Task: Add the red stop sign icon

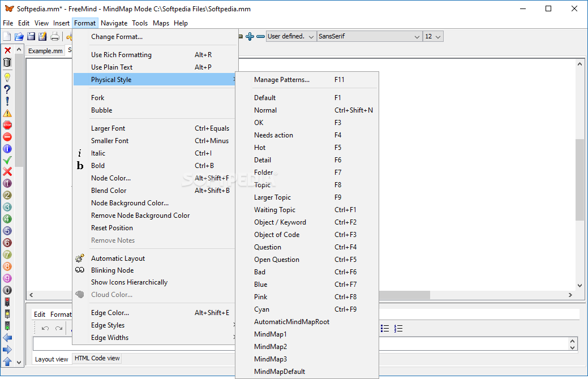Action: tap(7, 125)
